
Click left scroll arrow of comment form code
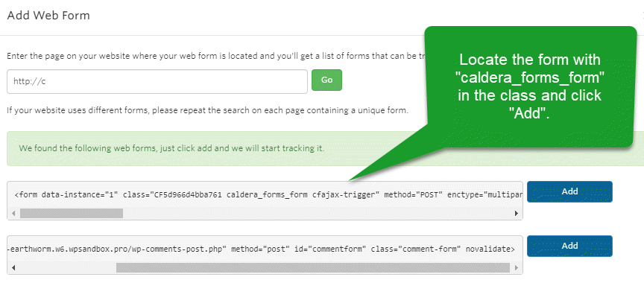click(13, 268)
